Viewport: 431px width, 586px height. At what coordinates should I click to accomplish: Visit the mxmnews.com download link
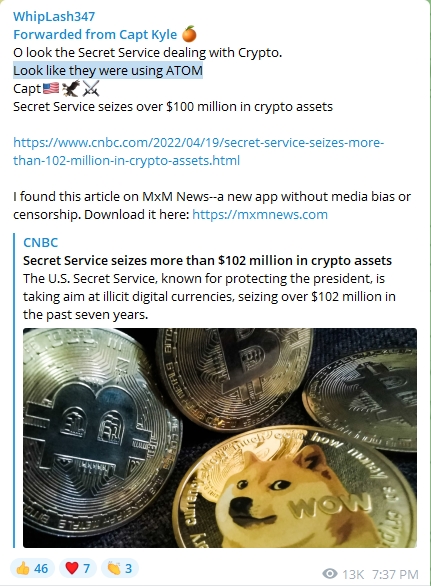pyautogui.click(x=260, y=215)
